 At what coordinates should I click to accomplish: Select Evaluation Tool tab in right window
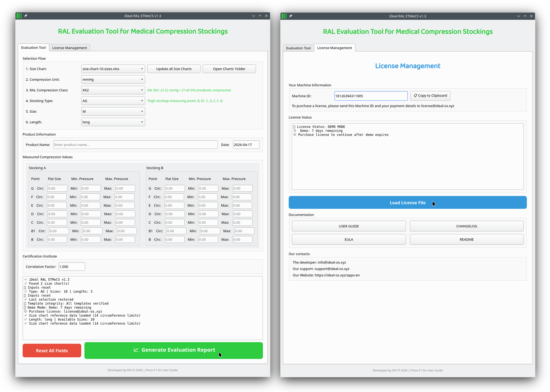pyautogui.click(x=298, y=48)
